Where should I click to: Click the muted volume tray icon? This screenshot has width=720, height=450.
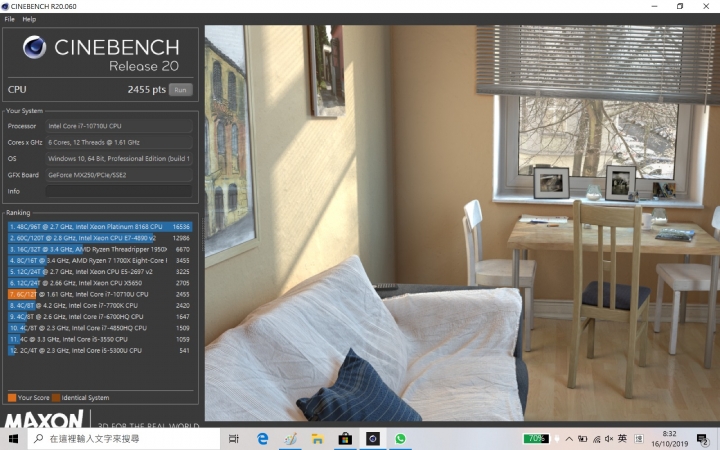(x=609, y=439)
